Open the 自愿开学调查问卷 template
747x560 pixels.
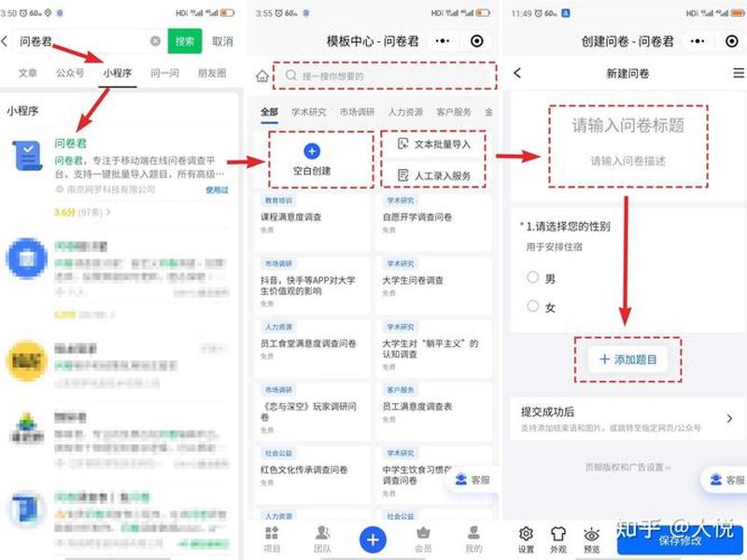[x=433, y=221]
